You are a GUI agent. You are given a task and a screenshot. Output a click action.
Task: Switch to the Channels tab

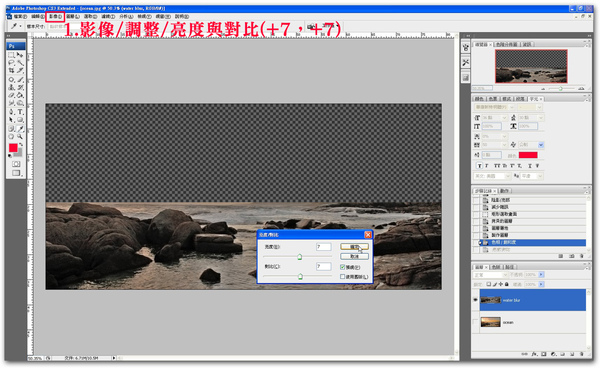click(496, 267)
